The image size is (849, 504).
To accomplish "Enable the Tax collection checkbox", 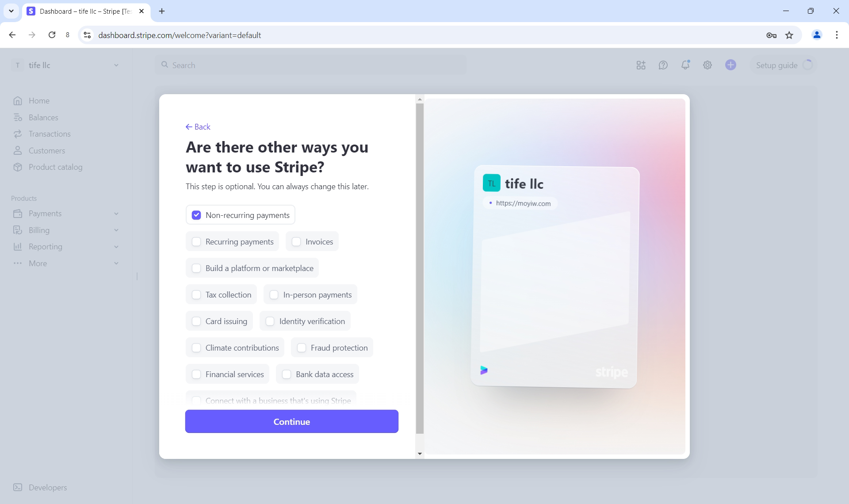I will [196, 295].
